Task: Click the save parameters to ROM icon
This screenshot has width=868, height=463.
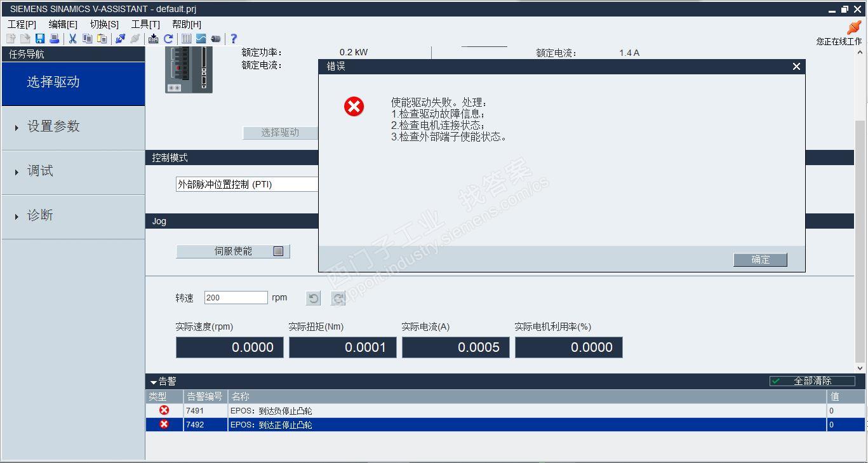Action: [154, 39]
